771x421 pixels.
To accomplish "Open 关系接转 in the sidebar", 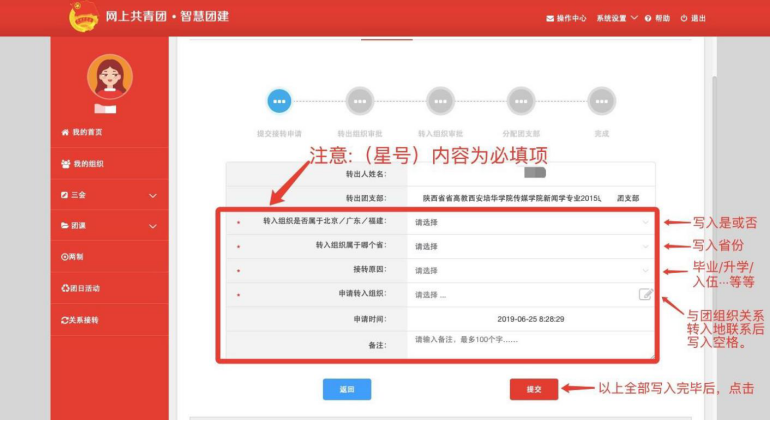I will (109, 320).
